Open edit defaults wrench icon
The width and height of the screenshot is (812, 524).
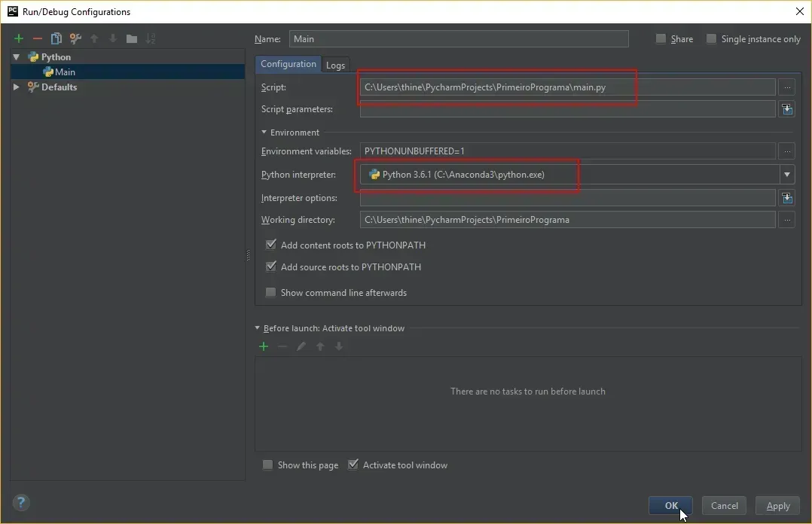pyautogui.click(x=75, y=38)
